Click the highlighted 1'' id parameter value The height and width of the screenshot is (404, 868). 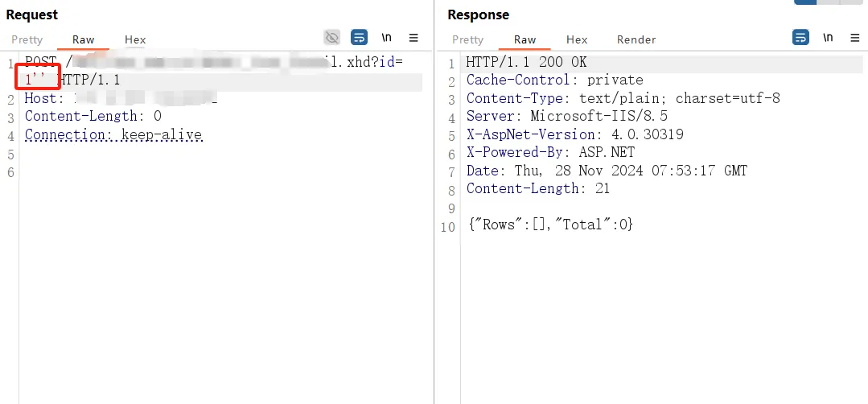[x=37, y=80]
